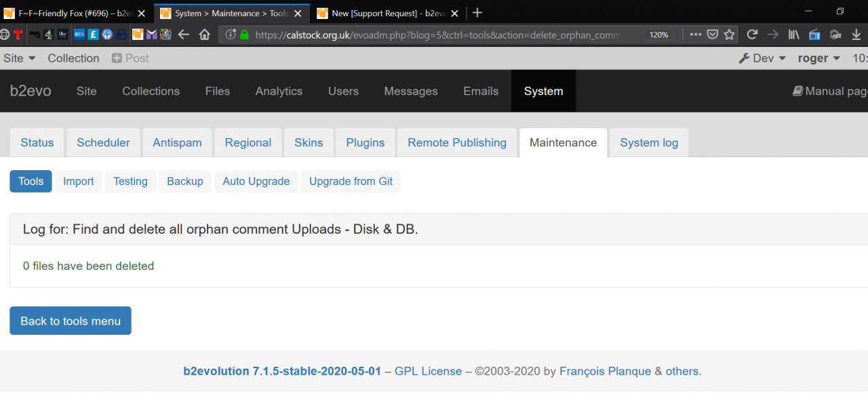
Task: Click the globe bookmark icon
Action: click(4, 35)
